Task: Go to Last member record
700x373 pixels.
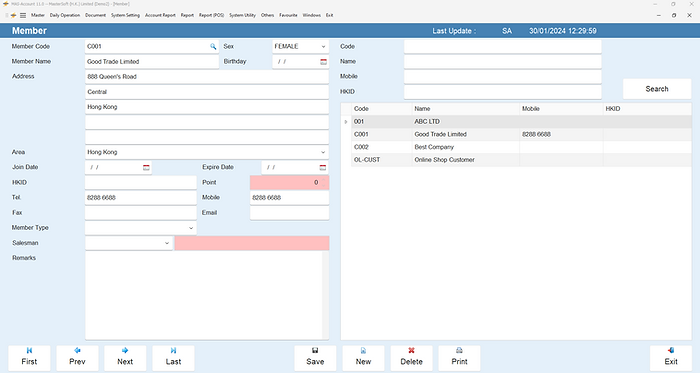Action: [x=174, y=357]
